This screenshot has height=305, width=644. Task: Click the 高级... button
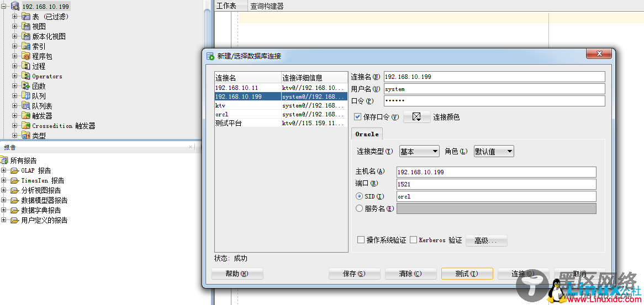486,240
